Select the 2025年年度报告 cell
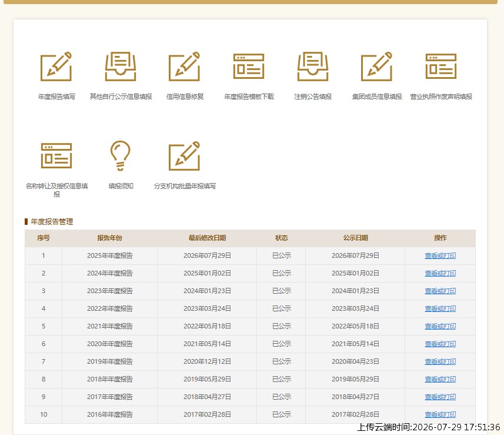This screenshot has height=435, width=504. pos(109,256)
